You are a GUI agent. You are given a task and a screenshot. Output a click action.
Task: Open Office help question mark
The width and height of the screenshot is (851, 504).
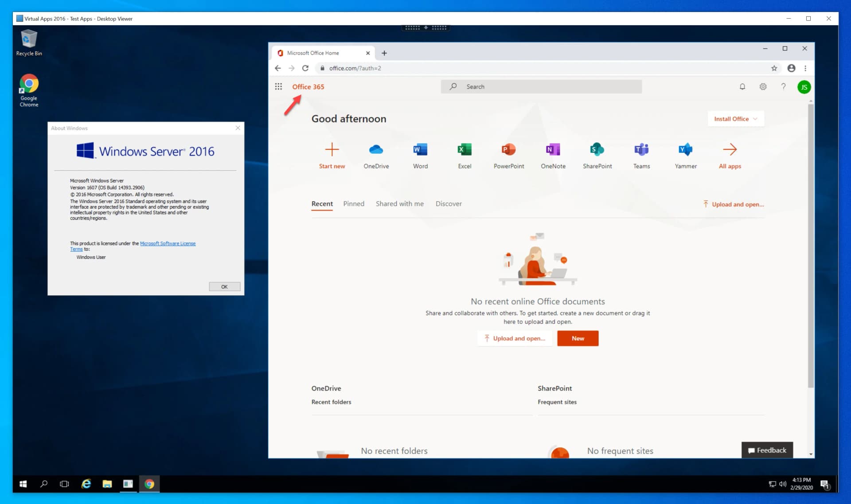point(783,87)
